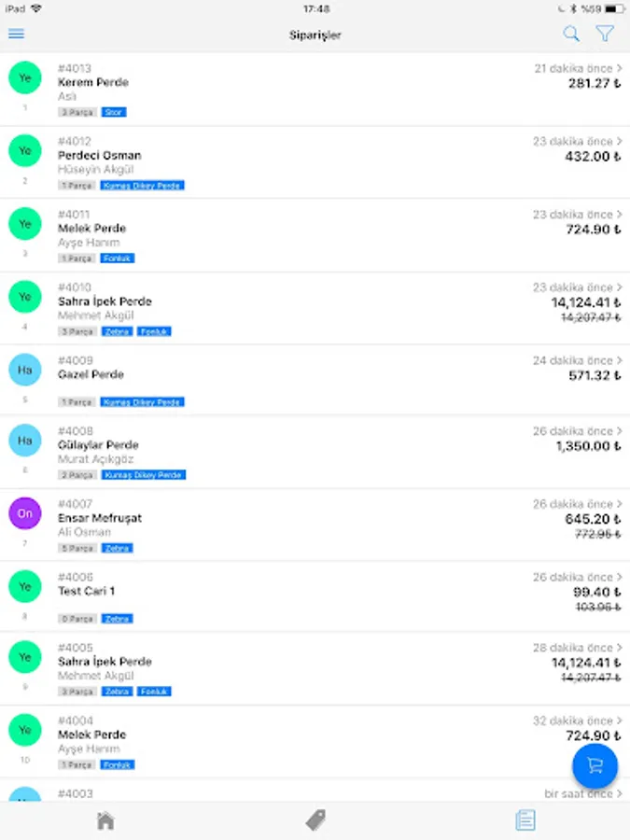The image size is (630, 840).
Task: Open the hamburger menu
Action: coord(17,35)
